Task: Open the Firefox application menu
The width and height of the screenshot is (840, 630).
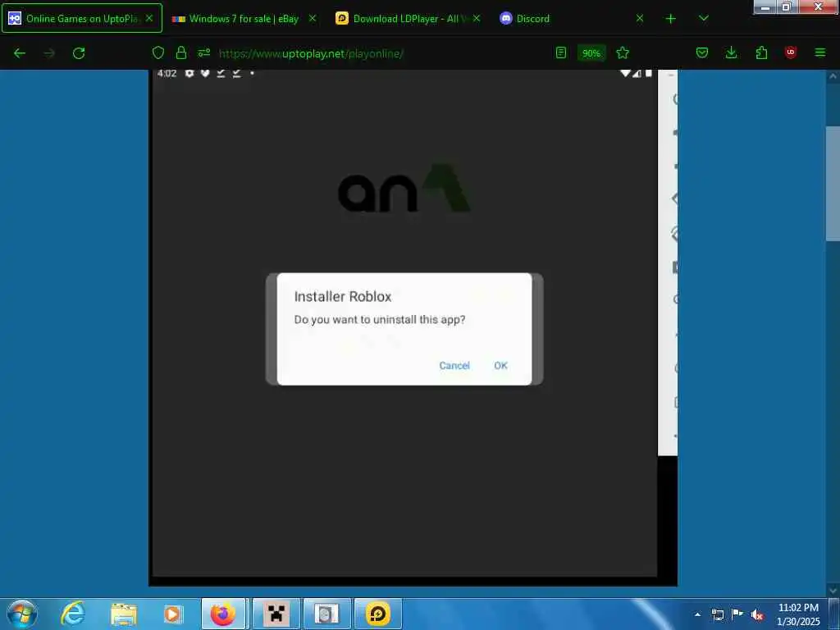Action: (x=820, y=53)
